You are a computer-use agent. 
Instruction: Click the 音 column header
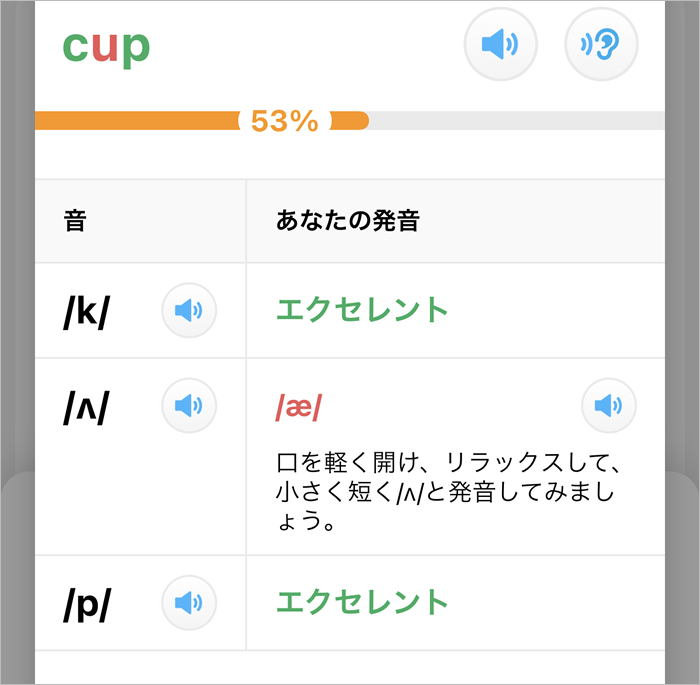tap(74, 221)
